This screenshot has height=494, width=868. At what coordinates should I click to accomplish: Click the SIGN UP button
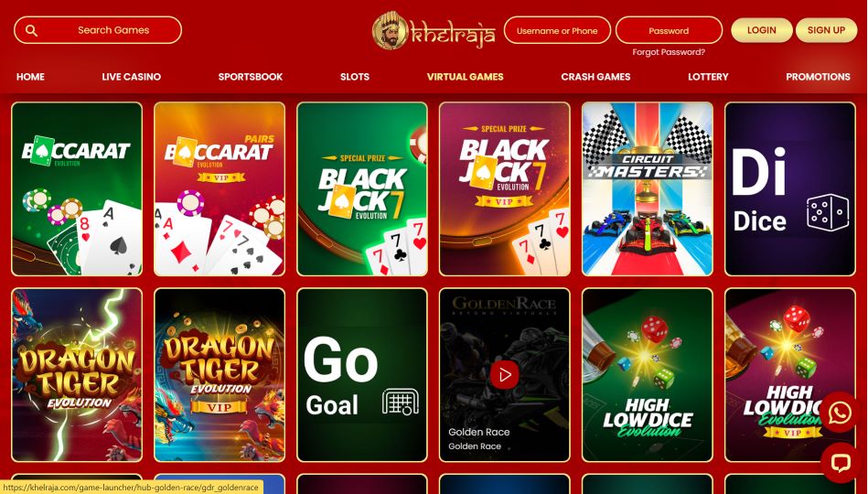(x=826, y=30)
